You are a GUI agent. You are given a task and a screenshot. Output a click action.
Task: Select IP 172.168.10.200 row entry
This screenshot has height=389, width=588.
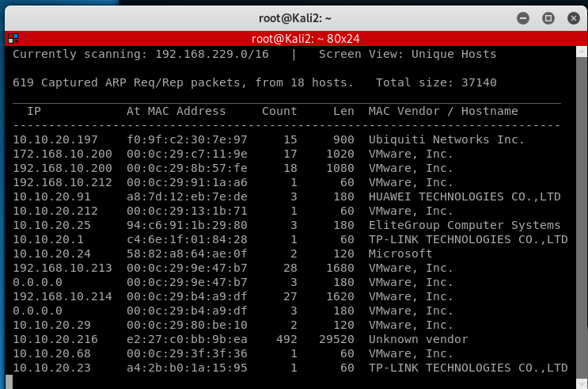[63, 154]
